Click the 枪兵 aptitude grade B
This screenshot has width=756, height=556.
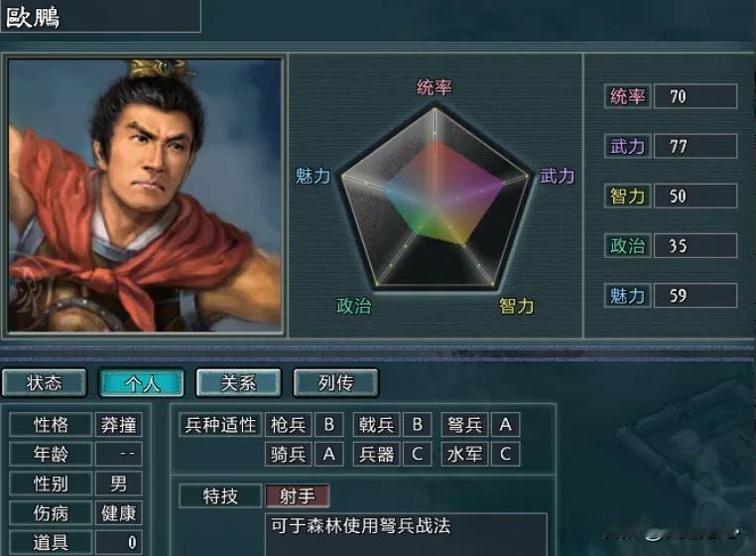(x=328, y=425)
